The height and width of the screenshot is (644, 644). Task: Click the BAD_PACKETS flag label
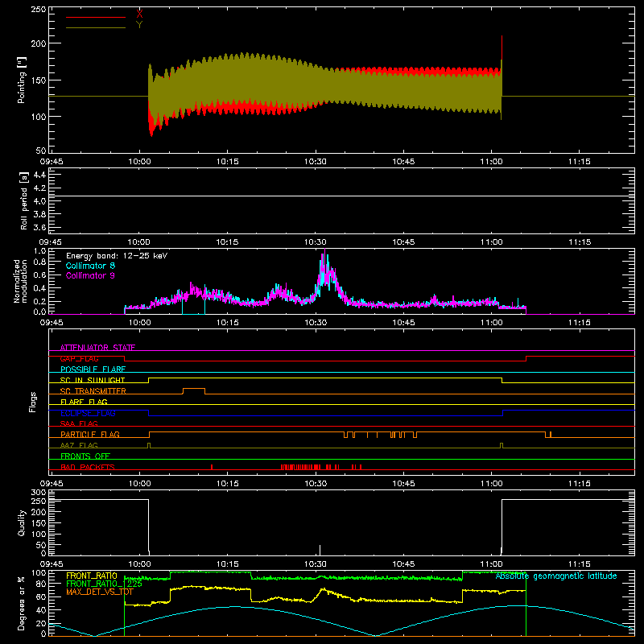click(x=88, y=467)
